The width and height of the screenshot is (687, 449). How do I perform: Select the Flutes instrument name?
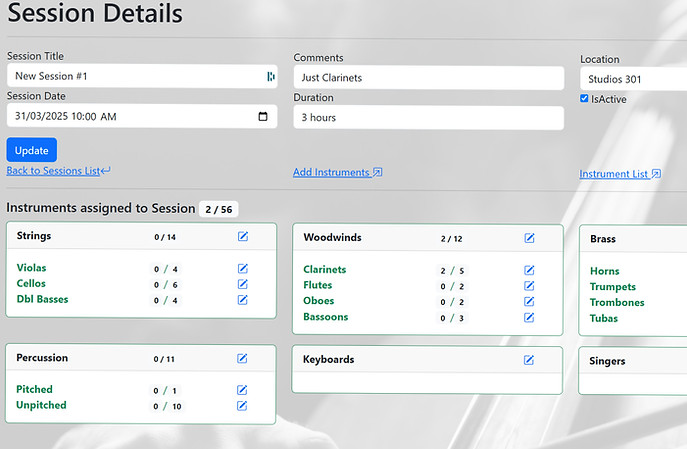pos(318,285)
